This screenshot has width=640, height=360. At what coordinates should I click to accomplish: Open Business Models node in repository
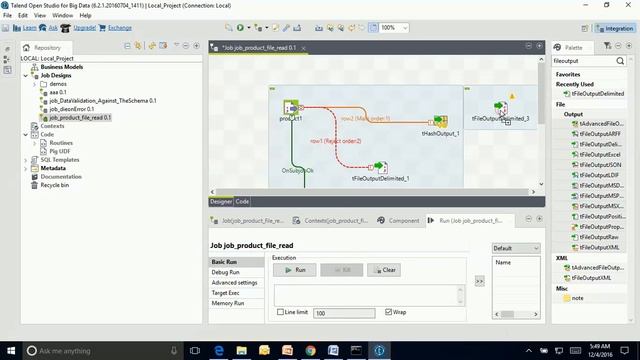pos(57,67)
